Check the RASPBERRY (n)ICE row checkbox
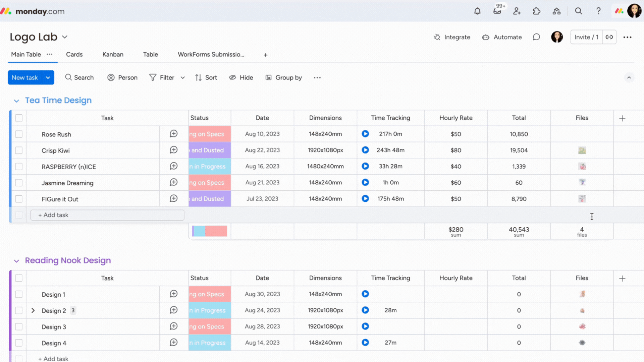 pyautogui.click(x=19, y=167)
